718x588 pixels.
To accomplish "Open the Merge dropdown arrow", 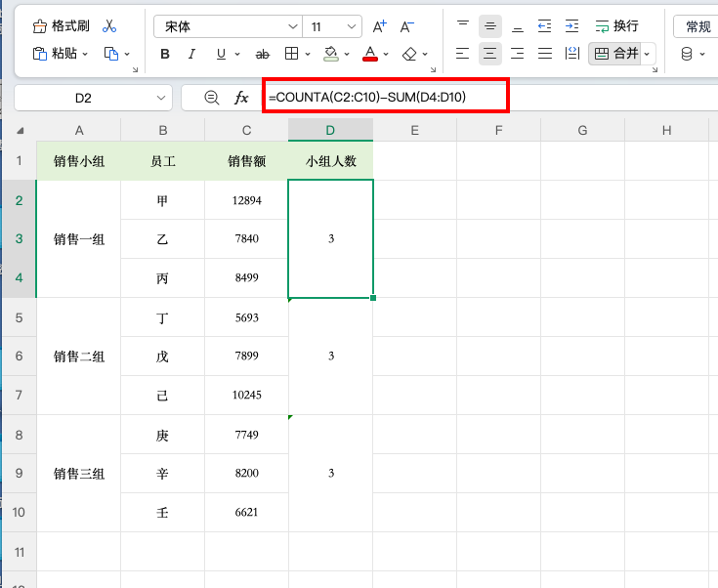I will 647,54.
